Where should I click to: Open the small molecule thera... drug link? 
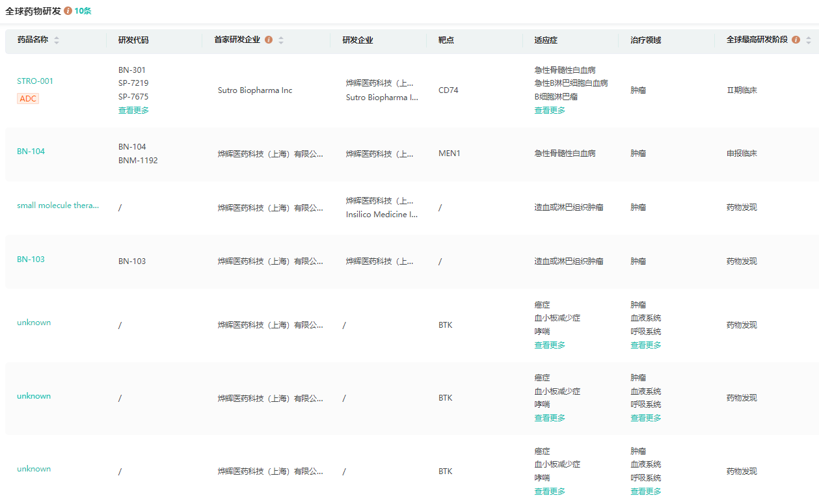[58, 206]
